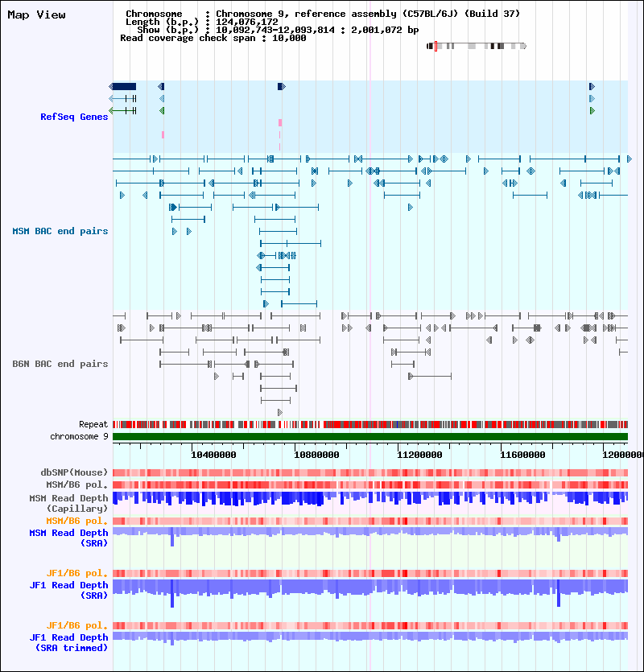Click the first orange MSM/B6 pol. label

[x=77, y=521]
